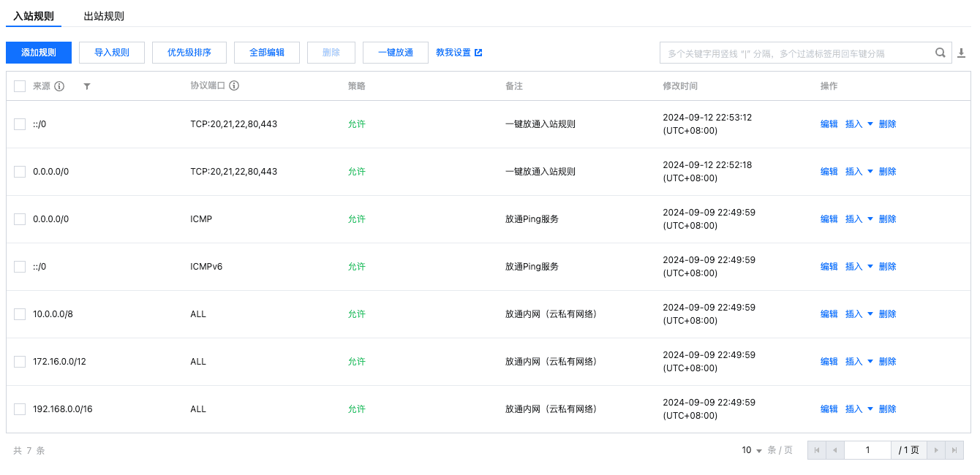Image resolution: width=980 pixels, height=475 pixels.
Task: Click the external link icon after 教我设置
Action: point(478,52)
